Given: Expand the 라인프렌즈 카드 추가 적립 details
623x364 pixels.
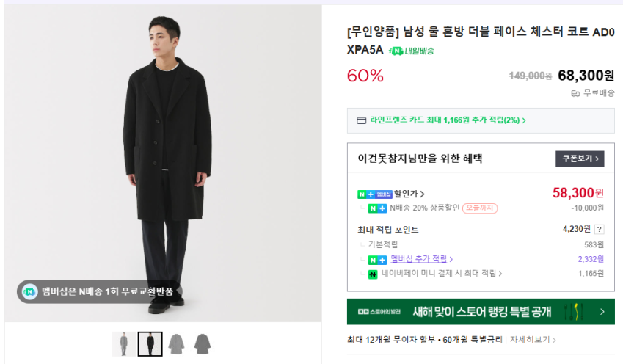Looking at the screenshot, I should click(448, 120).
